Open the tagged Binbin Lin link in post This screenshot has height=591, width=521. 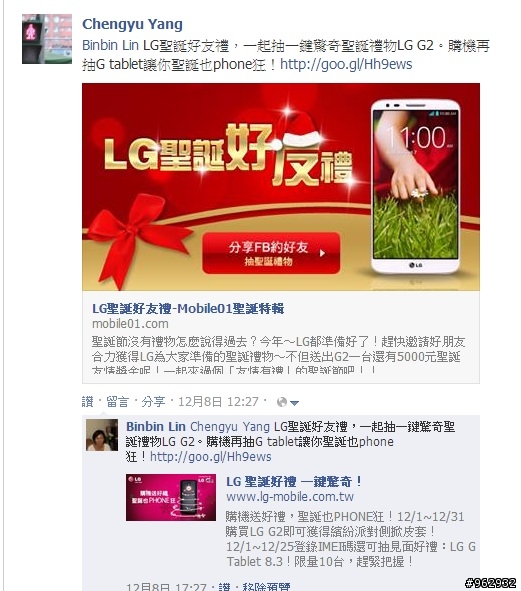pyautogui.click(x=110, y=46)
